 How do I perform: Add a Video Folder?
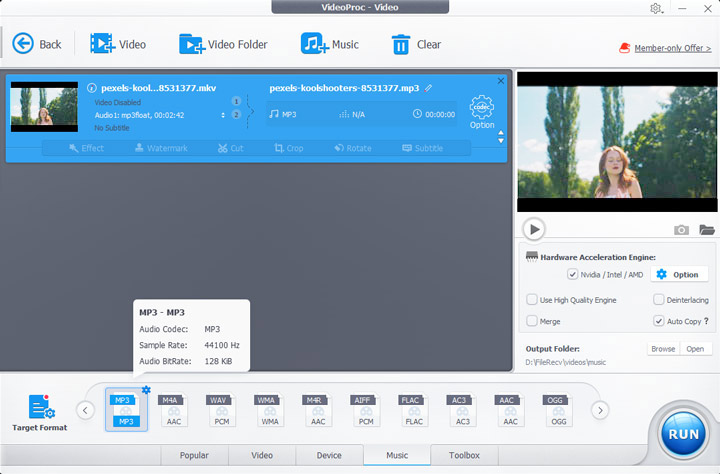223,44
